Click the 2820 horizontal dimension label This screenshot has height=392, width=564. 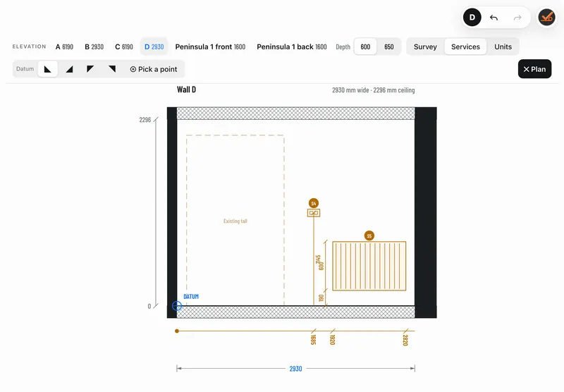[x=405, y=340]
